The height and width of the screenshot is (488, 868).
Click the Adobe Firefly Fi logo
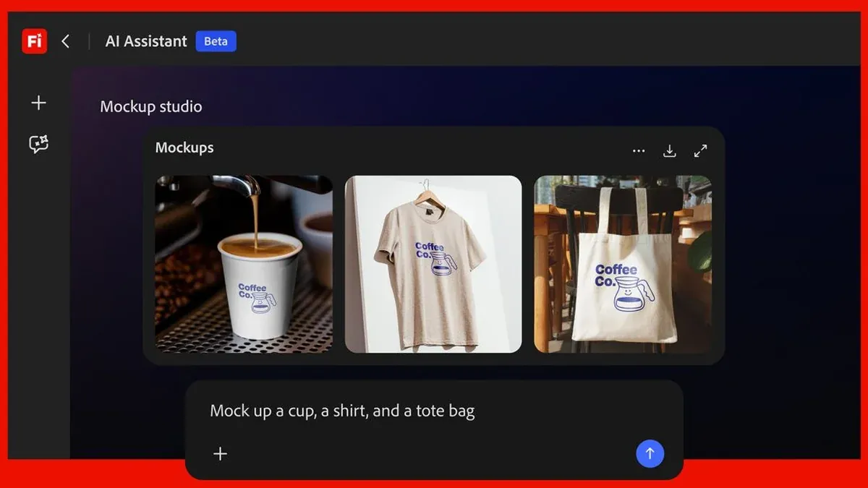[34, 41]
